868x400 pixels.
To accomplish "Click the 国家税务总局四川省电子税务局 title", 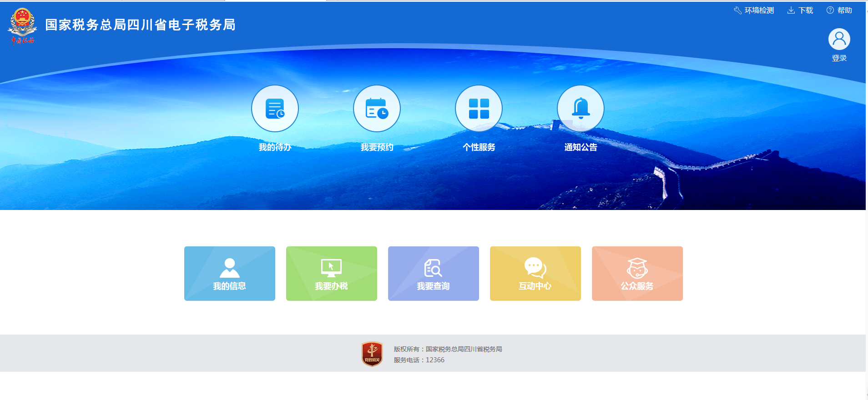I will pos(140,25).
